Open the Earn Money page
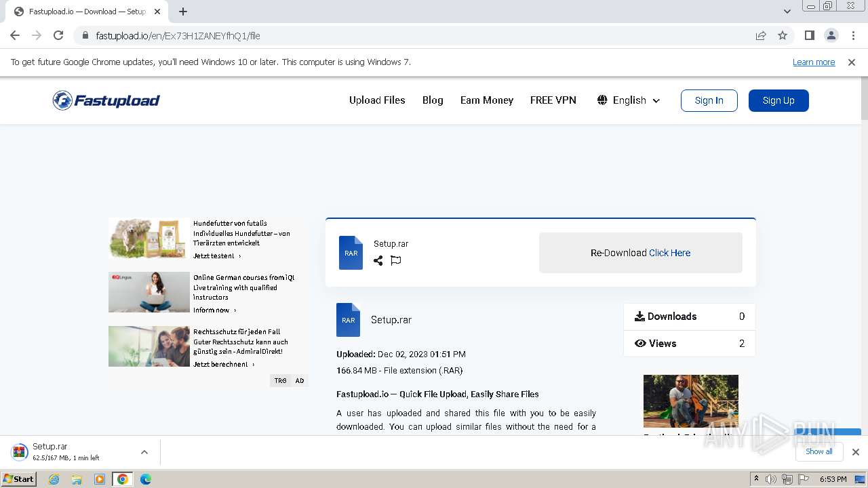Viewport: 868px width, 488px height. point(487,100)
